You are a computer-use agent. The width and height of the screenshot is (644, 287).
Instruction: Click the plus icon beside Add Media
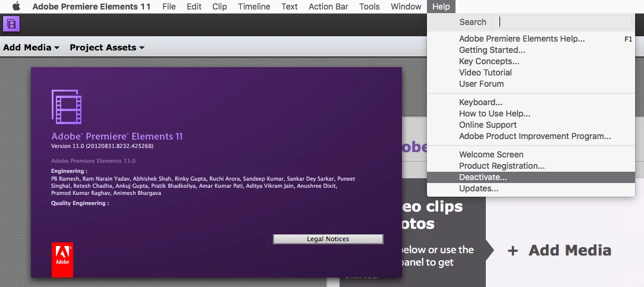tap(513, 251)
